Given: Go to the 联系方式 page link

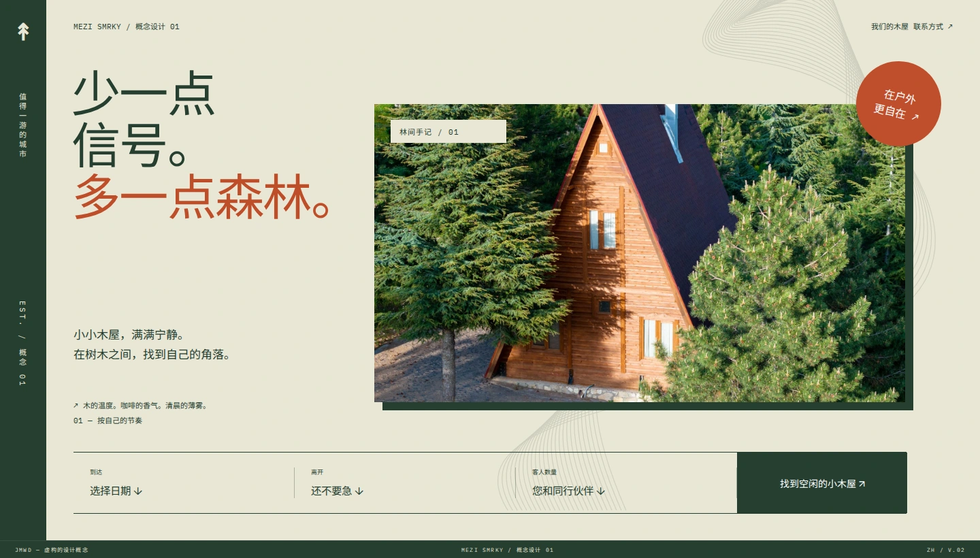Looking at the screenshot, I should pos(933,27).
